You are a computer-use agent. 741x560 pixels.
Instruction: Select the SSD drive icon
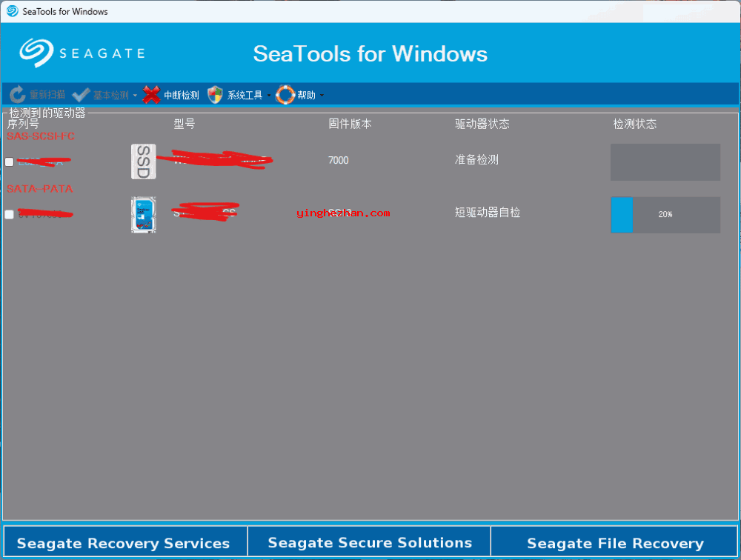pos(144,161)
